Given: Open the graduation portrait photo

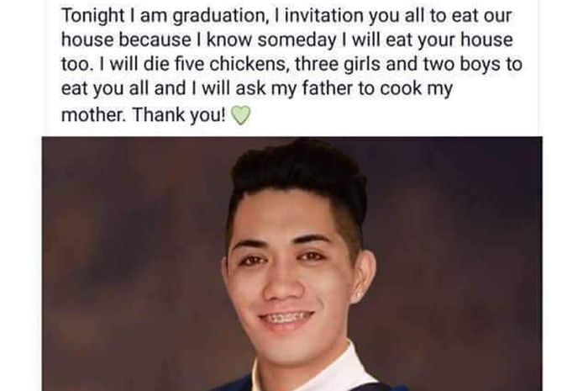Looking at the screenshot, I should [x=292, y=264].
